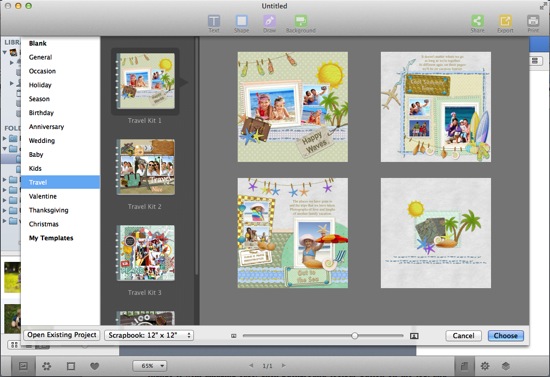Click the template preview size slider knob
Viewport: 550px width, 377px height.
tap(355, 336)
